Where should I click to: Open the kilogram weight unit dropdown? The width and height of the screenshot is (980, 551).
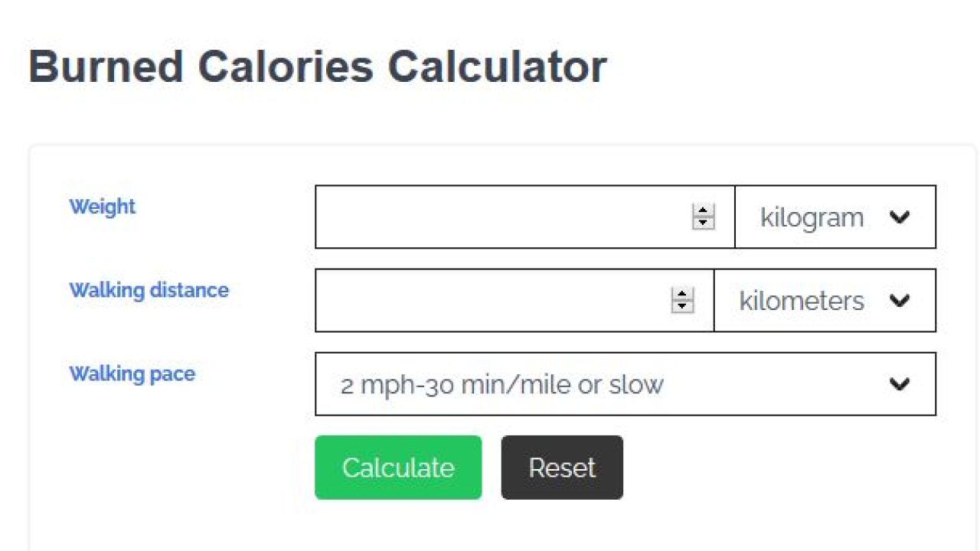point(835,217)
